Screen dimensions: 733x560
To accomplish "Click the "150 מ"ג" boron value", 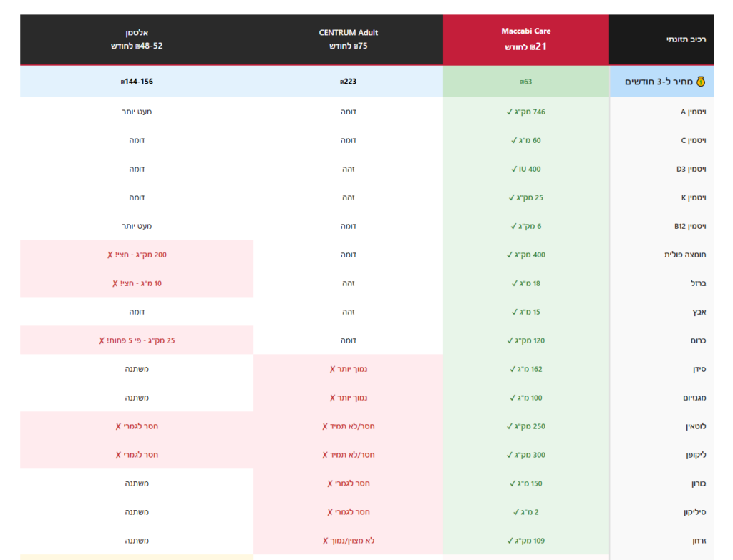I will tap(526, 483).
